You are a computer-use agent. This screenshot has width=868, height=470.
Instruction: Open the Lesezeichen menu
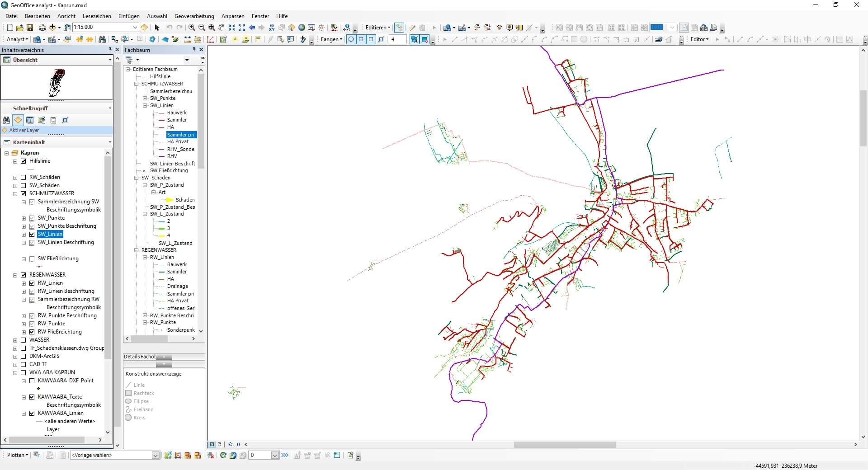tap(97, 16)
